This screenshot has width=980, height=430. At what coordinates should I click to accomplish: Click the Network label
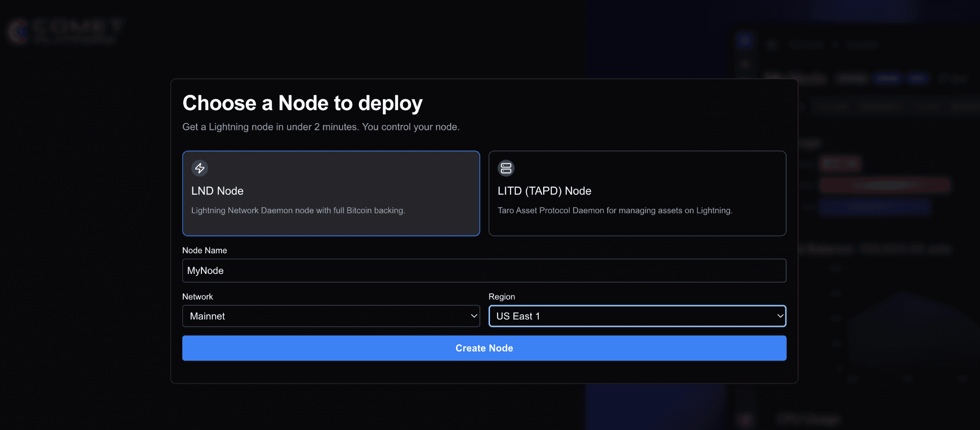(197, 297)
